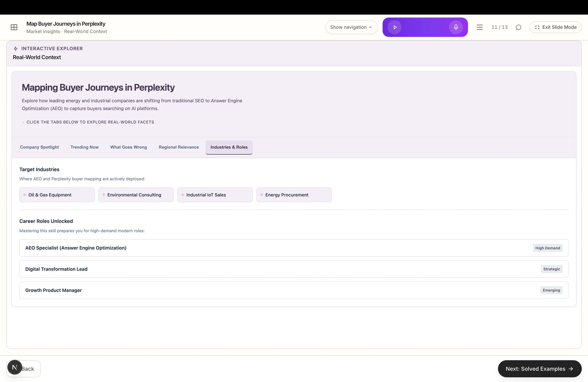Switch to the Company Spotlight tab
This screenshot has height=382, width=588.
[x=39, y=147]
